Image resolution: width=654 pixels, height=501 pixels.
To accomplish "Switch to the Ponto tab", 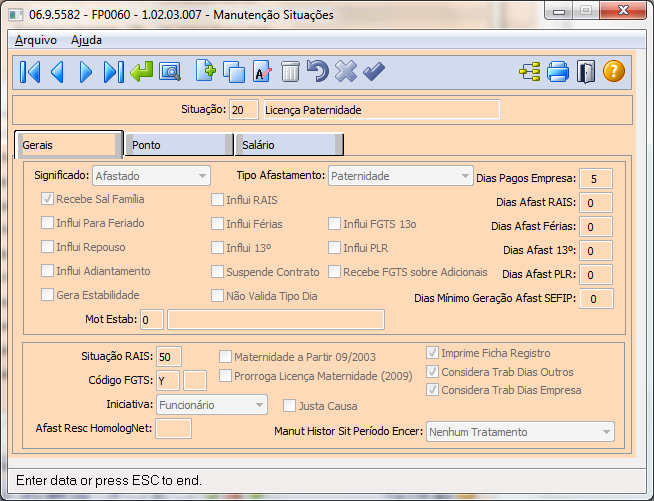I will (179, 145).
